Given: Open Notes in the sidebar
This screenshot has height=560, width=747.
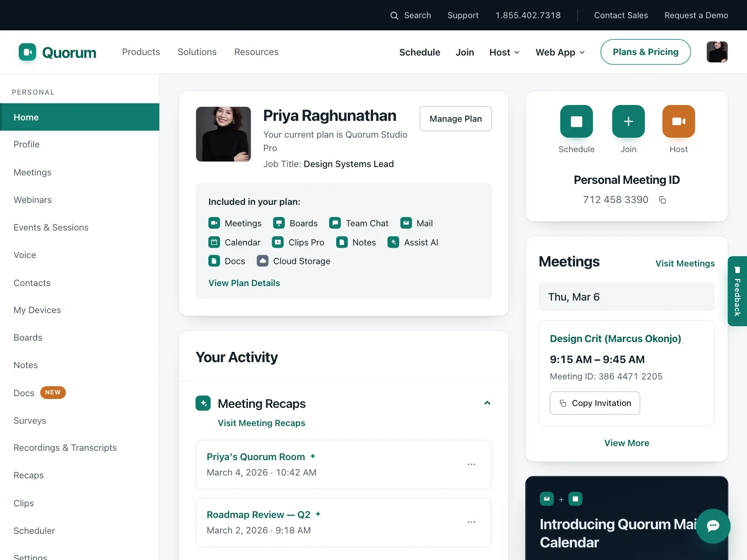Looking at the screenshot, I should point(80,365).
